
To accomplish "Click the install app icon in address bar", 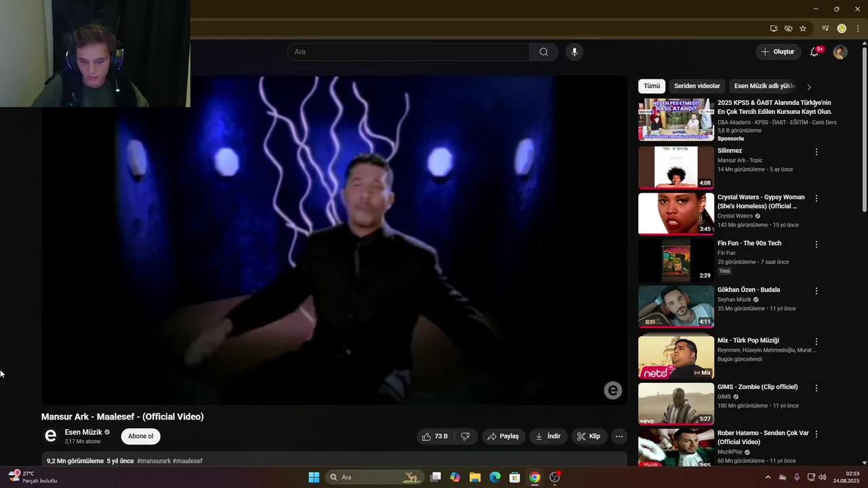I will [774, 28].
